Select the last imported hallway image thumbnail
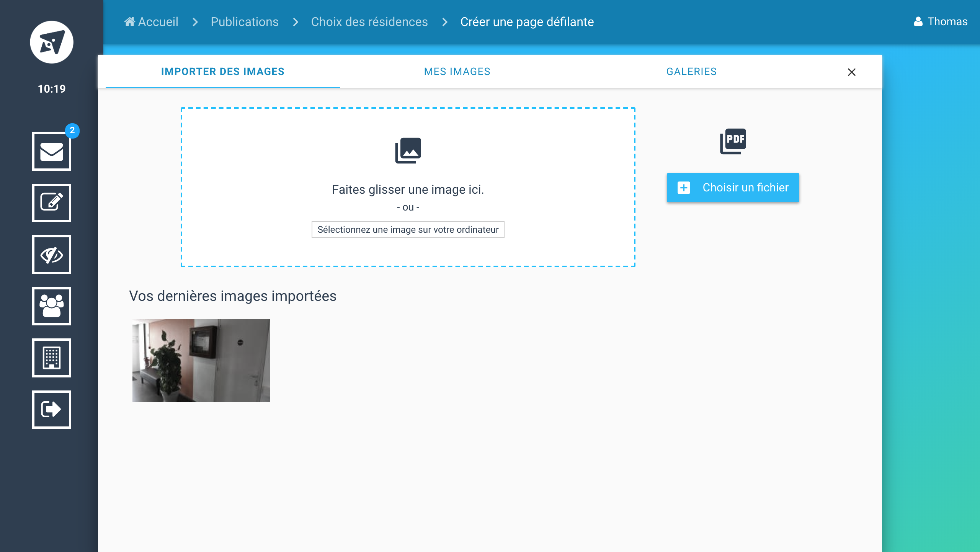The width and height of the screenshot is (980, 552). tap(201, 361)
